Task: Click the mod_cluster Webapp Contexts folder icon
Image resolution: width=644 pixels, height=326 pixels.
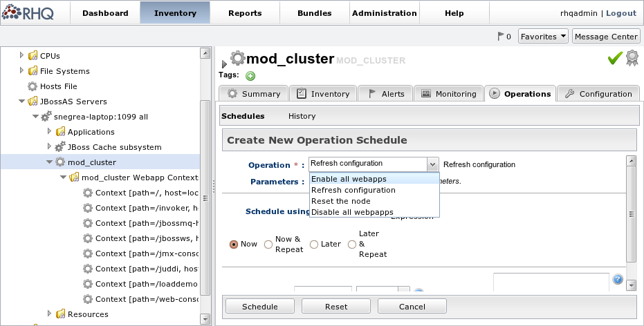Action: 74,177
